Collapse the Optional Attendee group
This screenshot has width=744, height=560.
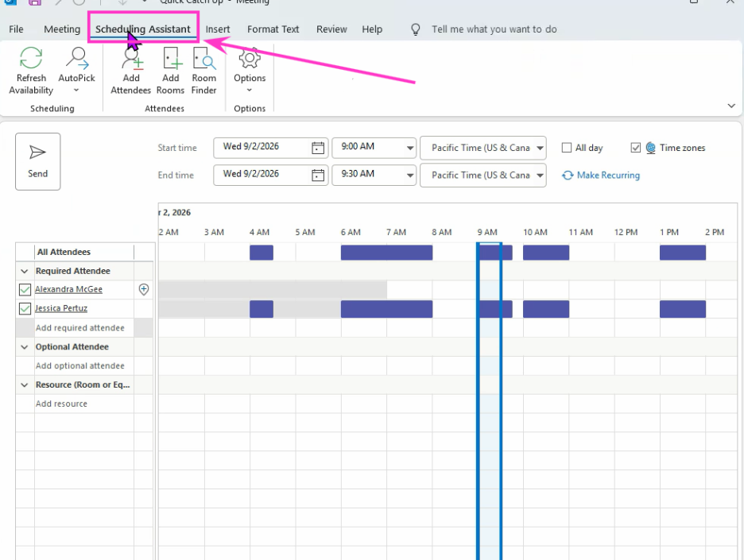click(25, 347)
